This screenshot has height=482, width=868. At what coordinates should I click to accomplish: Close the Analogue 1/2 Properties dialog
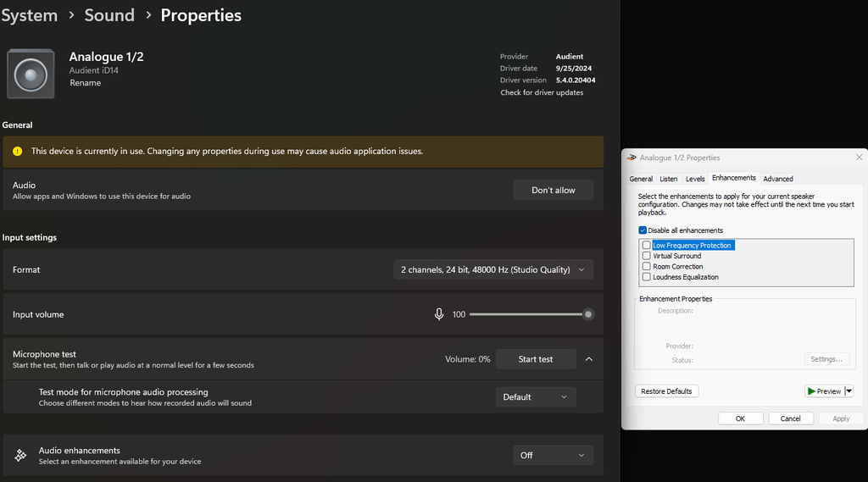(859, 158)
